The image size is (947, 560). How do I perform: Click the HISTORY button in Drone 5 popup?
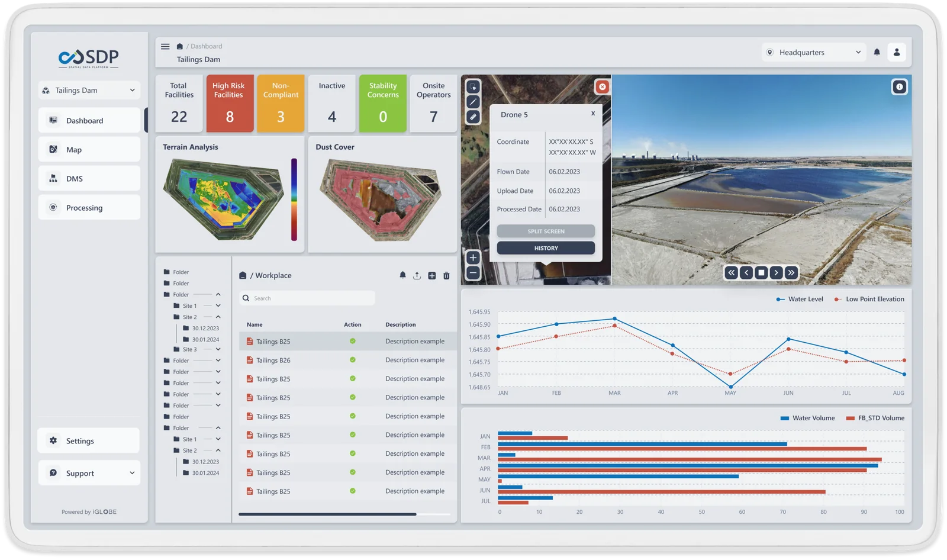point(546,248)
